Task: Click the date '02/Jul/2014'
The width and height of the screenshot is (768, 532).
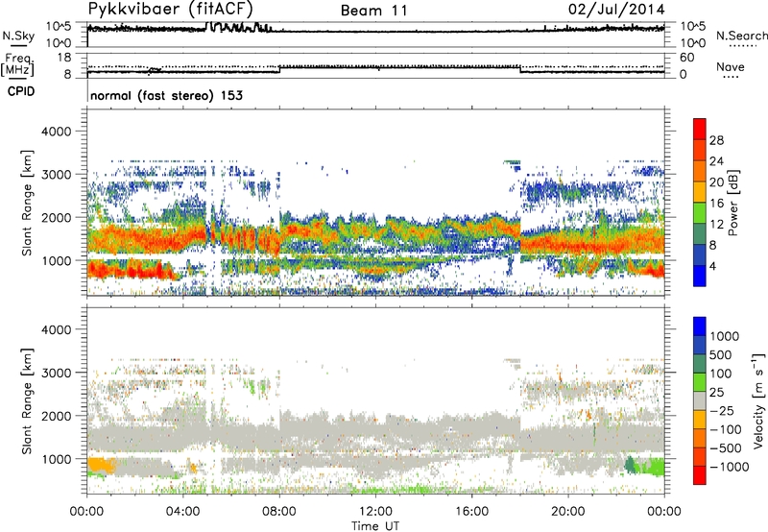Action: (x=616, y=10)
